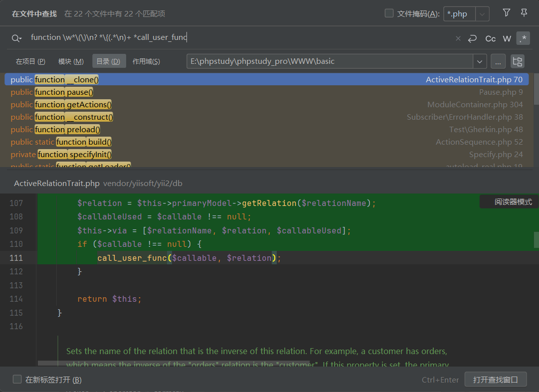The width and height of the screenshot is (539, 392).
Task: Select the 作用域 (S) scope tab
Action: point(146,61)
